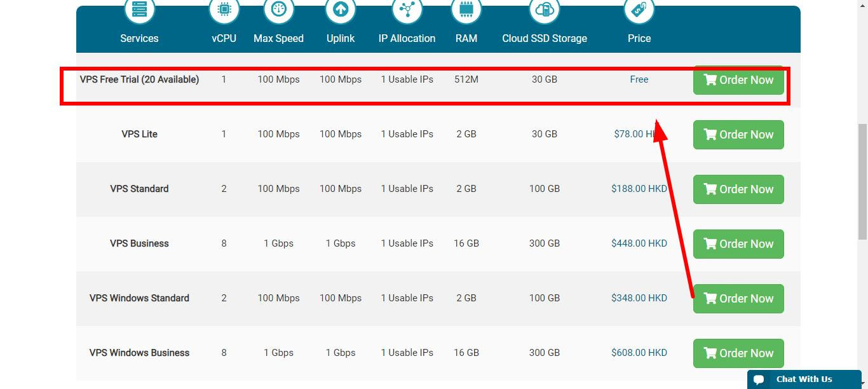Click the Cloud SSD Storage icon

click(x=545, y=10)
